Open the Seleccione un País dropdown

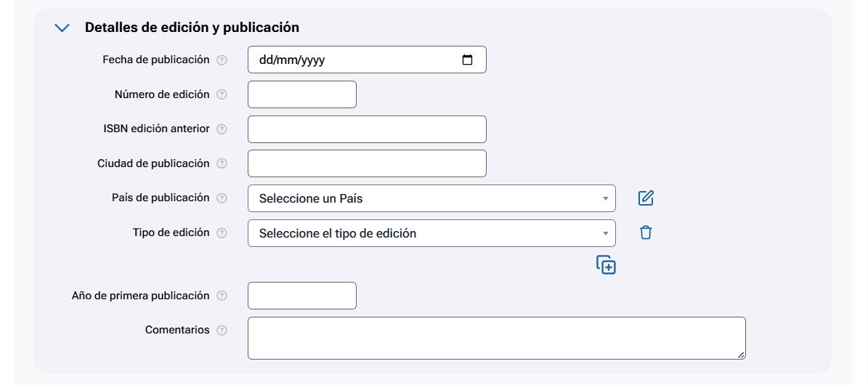point(431,198)
